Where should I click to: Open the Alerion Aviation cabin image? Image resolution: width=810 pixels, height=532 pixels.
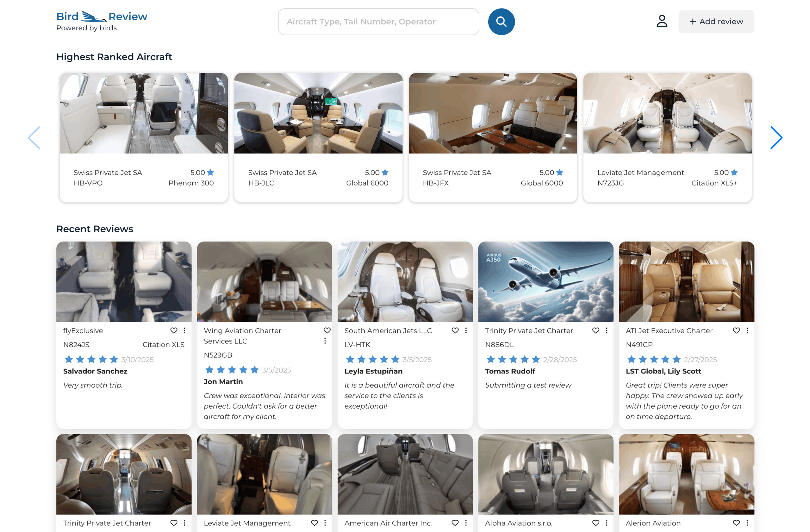(x=687, y=474)
